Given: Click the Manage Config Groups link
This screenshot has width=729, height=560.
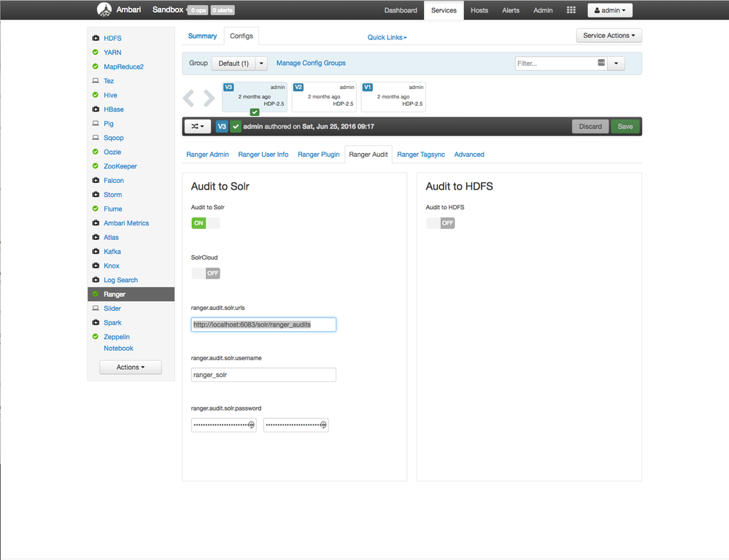Looking at the screenshot, I should point(311,63).
